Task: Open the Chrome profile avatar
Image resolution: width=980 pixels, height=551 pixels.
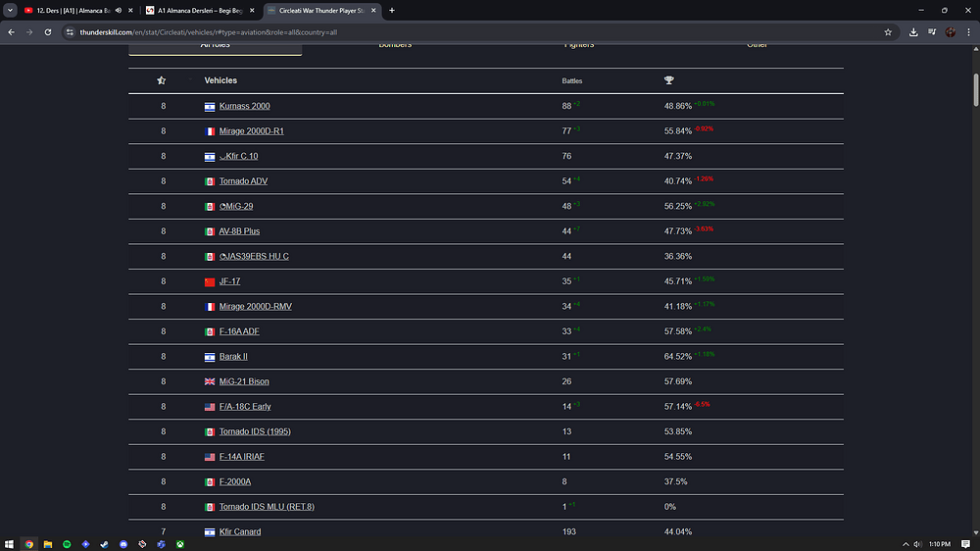Action: (950, 32)
